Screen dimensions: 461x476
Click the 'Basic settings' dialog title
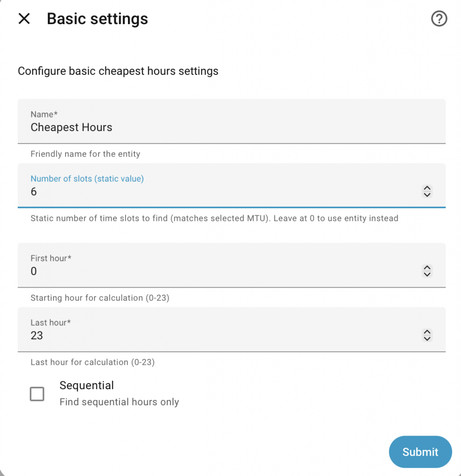pyautogui.click(x=97, y=19)
